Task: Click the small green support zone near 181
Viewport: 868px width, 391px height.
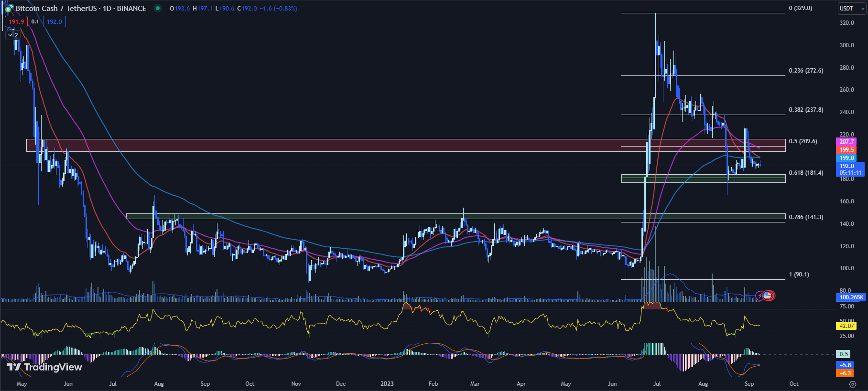Action: (x=703, y=179)
